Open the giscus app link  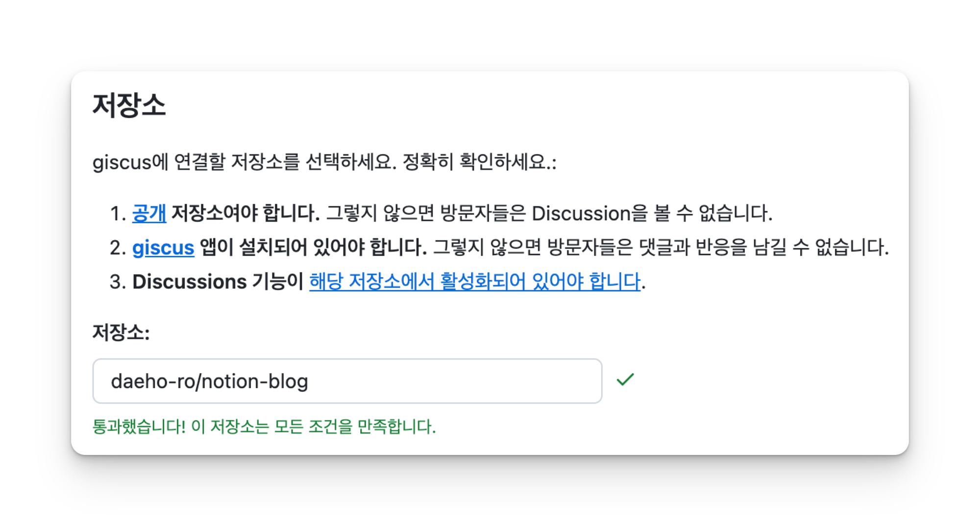163,248
